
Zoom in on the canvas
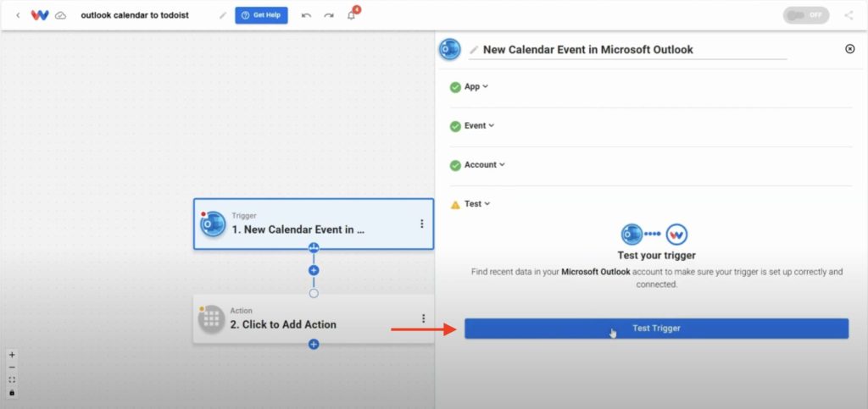12,355
